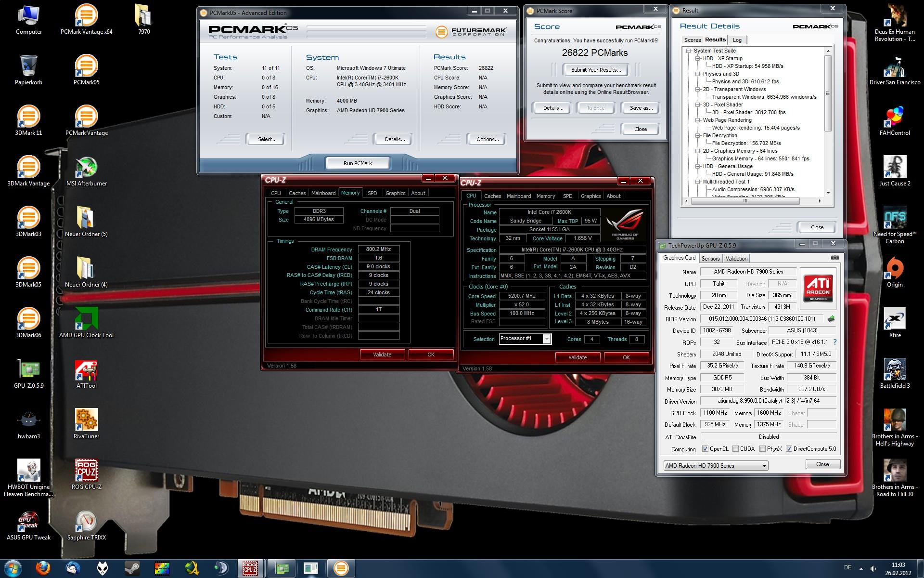The image size is (924, 578).
Task: Collapse the 2D - Transparent Windows node
Action: [698, 89]
